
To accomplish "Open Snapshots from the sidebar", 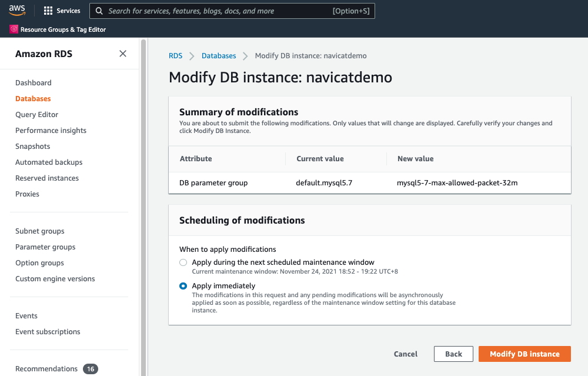I will (32, 147).
